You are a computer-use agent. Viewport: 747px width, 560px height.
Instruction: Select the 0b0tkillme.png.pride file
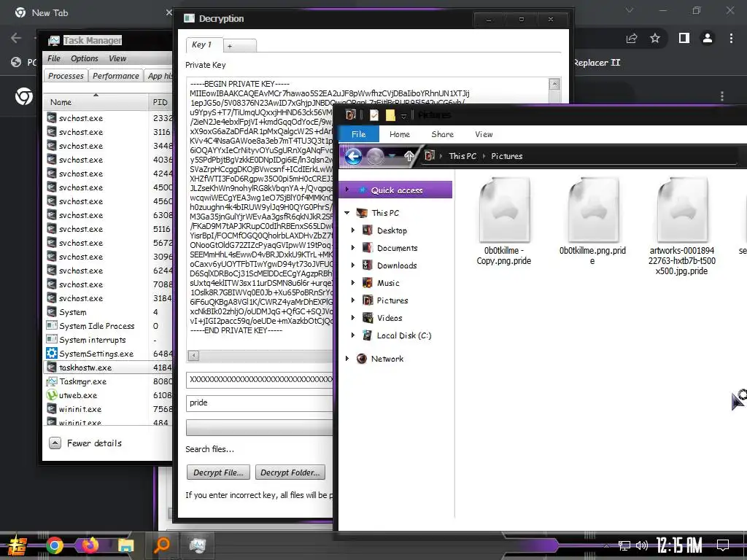(592, 222)
